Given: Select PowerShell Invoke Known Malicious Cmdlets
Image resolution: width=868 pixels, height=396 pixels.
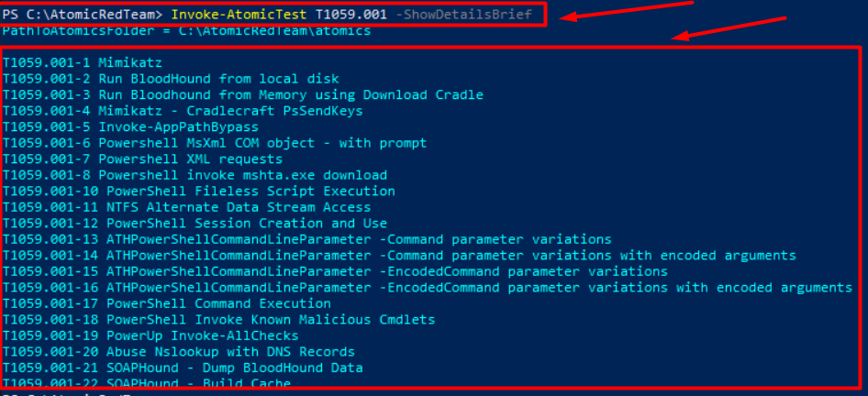Looking at the screenshot, I should pyautogui.click(x=218, y=319).
